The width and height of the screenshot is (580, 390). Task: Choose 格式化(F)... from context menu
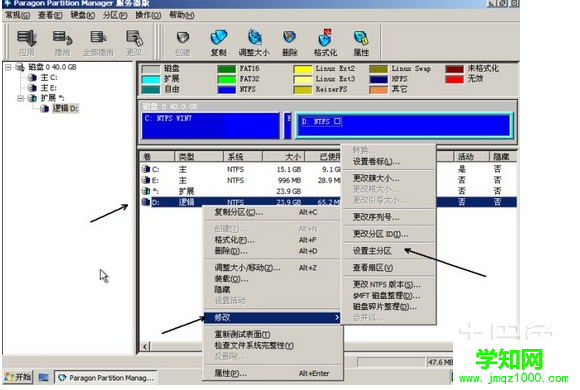pyautogui.click(x=272, y=240)
